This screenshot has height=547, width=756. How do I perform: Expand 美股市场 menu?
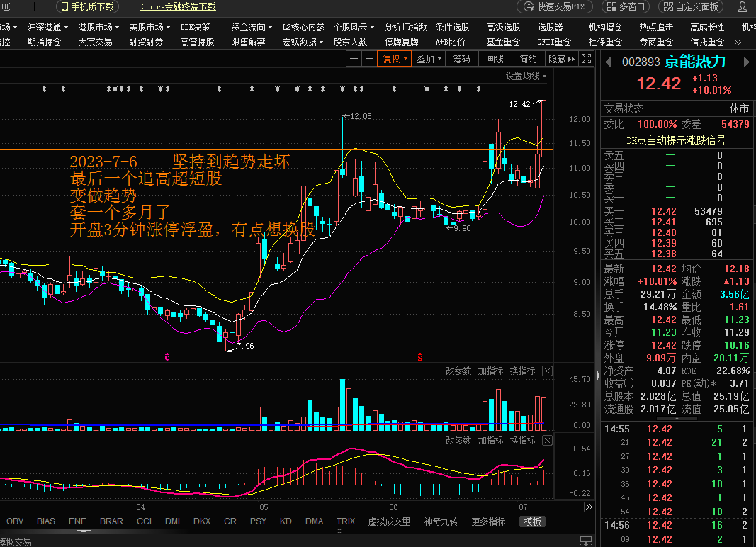pos(150,27)
